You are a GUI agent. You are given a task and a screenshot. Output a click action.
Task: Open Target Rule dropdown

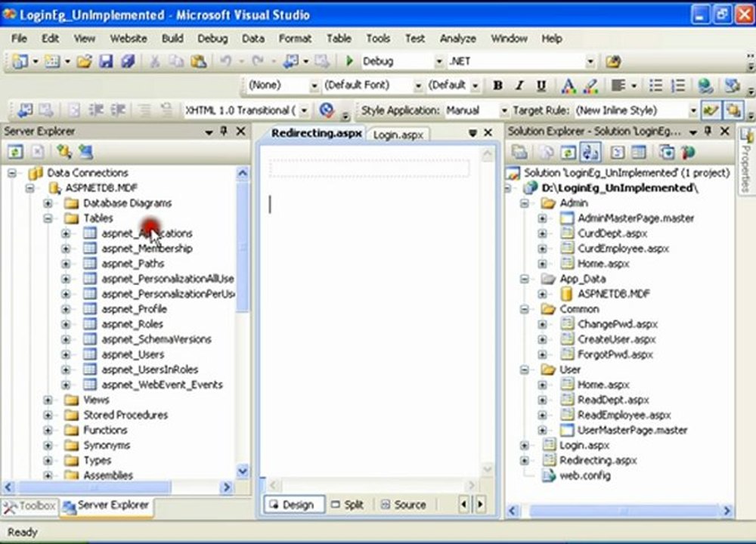(x=692, y=110)
